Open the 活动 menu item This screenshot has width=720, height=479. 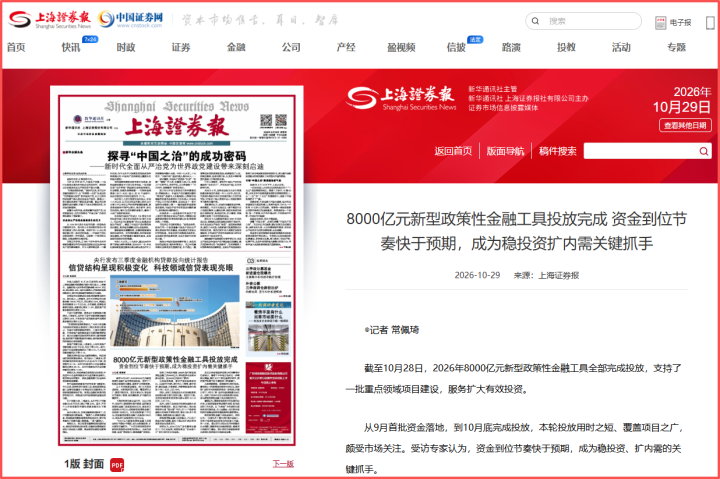[x=621, y=47]
